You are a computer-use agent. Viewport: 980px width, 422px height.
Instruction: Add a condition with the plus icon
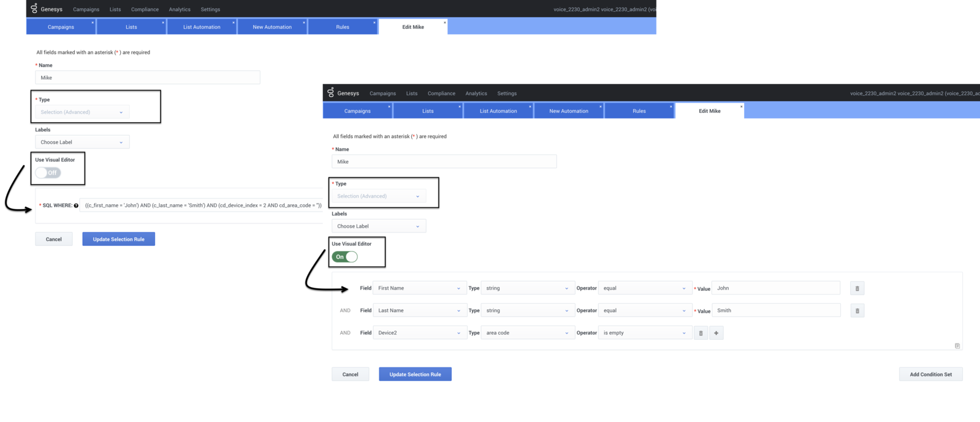point(716,333)
